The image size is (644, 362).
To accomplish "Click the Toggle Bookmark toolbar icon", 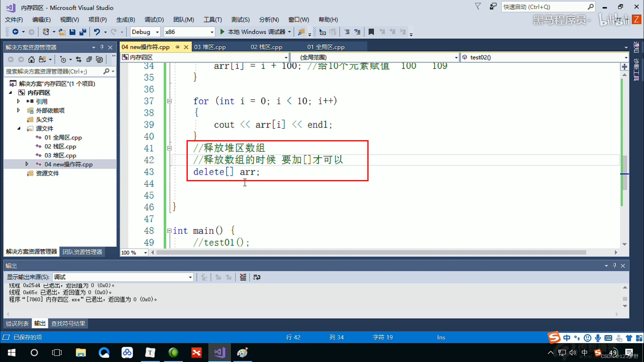I will click(371, 32).
